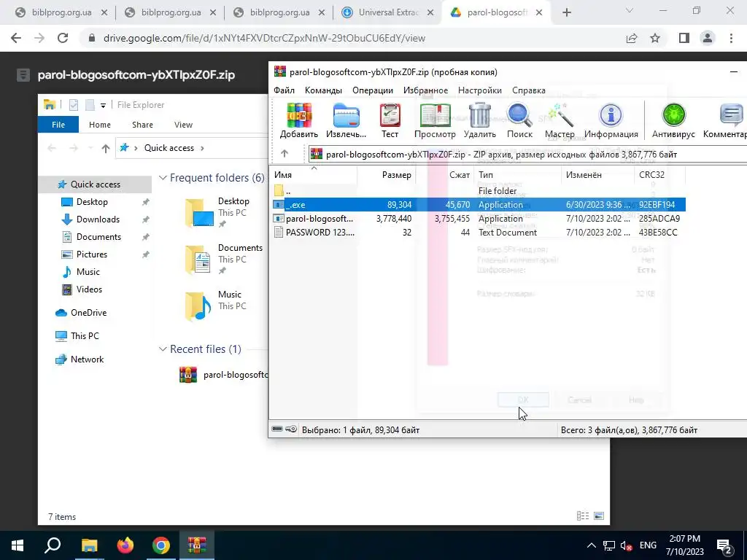The width and height of the screenshot is (747, 560).
Task: Open Операции menu in WinRAR
Action: tap(373, 90)
